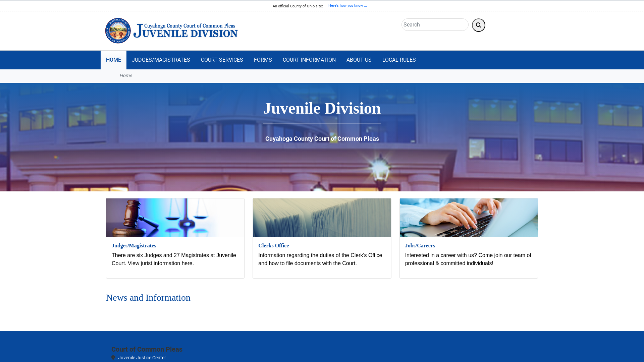Click the Home breadcrumb link
The image size is (644, 362).
coord(126,76)
